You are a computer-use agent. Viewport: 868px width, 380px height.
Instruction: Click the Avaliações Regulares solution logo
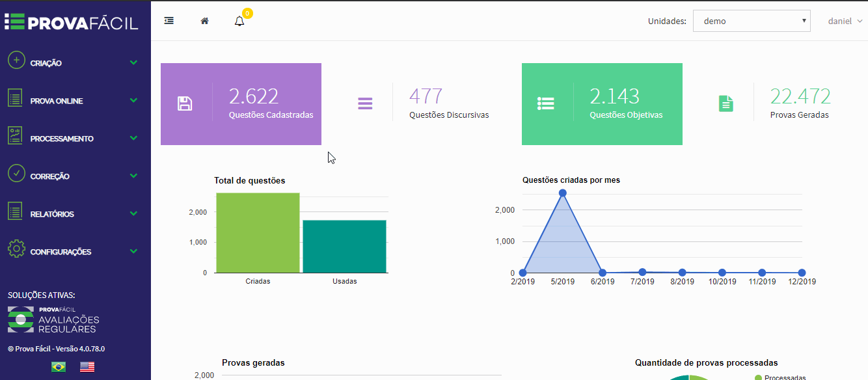click(x=53, y=319)
